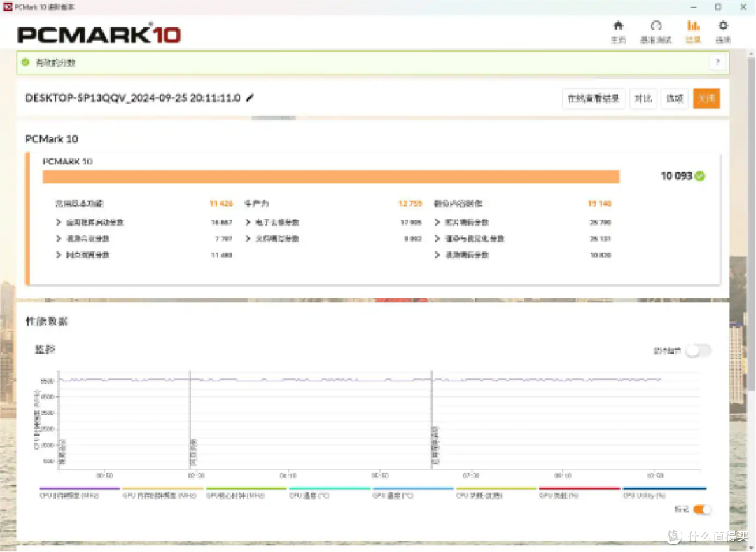Click the View Result Online button

(x=594, y=99)
